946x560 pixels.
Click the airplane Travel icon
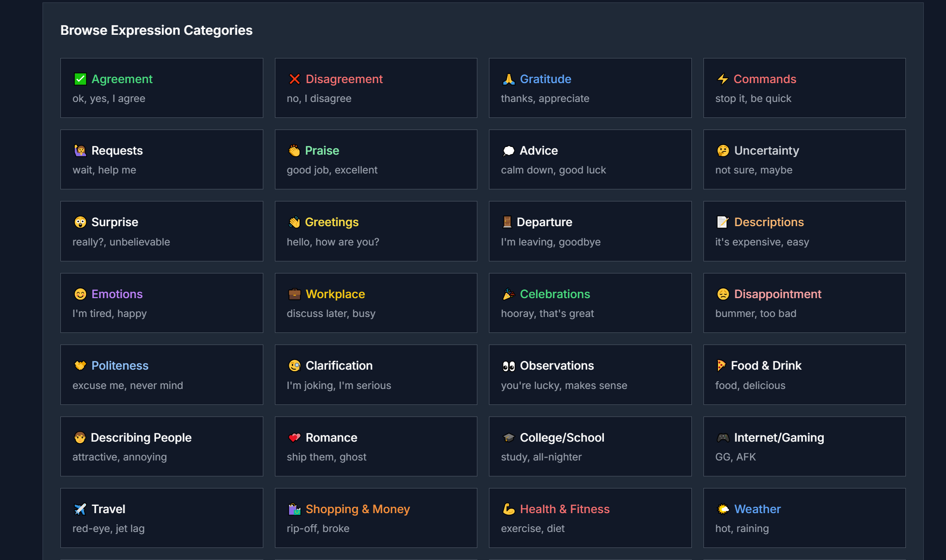point(80,509)
